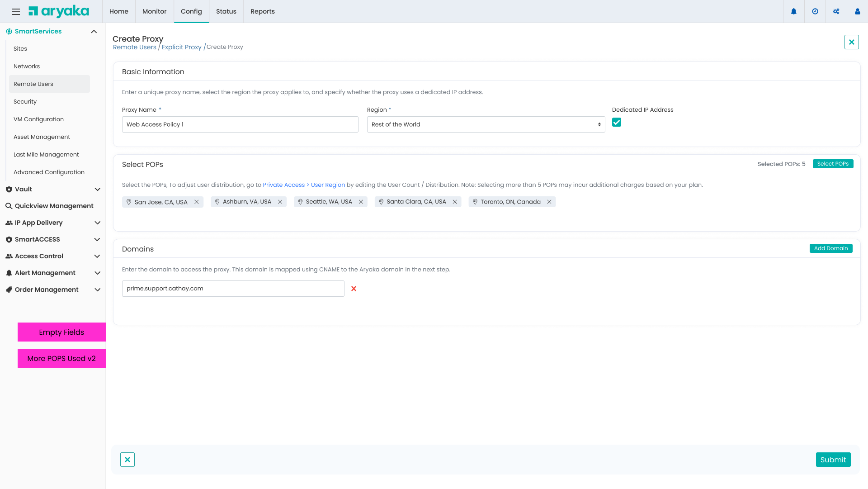868x489 pixels.
Task: Collapse the SmartServices section
Action: pos(94,31)
